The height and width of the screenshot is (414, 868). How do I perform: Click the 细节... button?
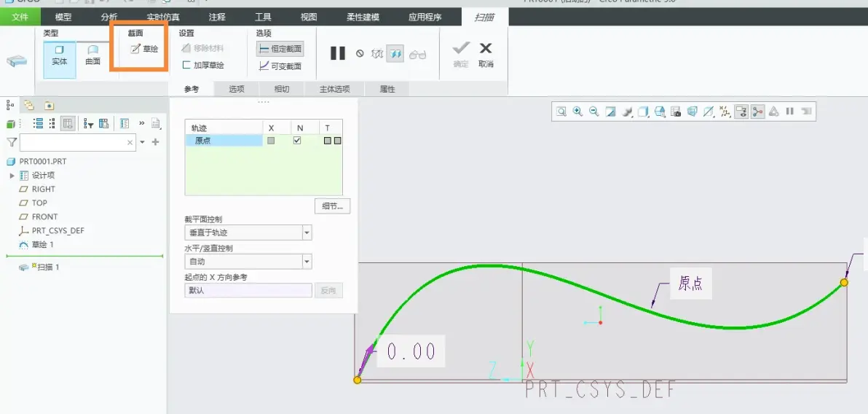tap(332, 206)
